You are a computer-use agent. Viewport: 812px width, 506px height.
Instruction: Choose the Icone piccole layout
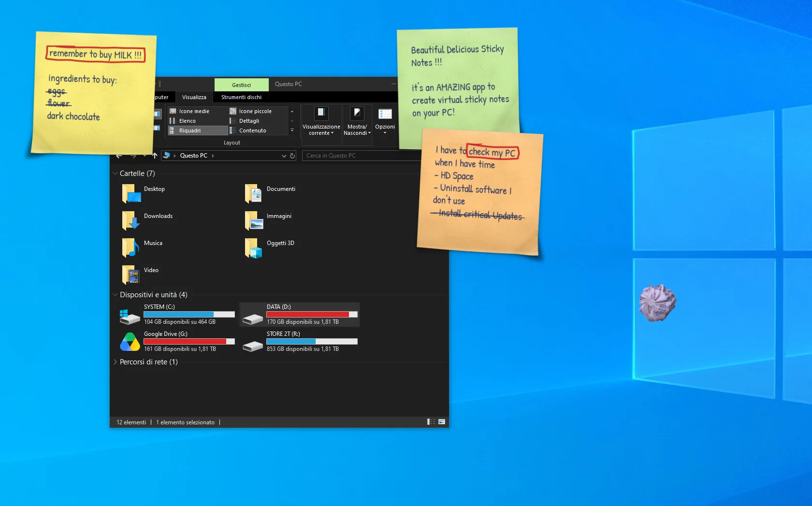[257, 111]
